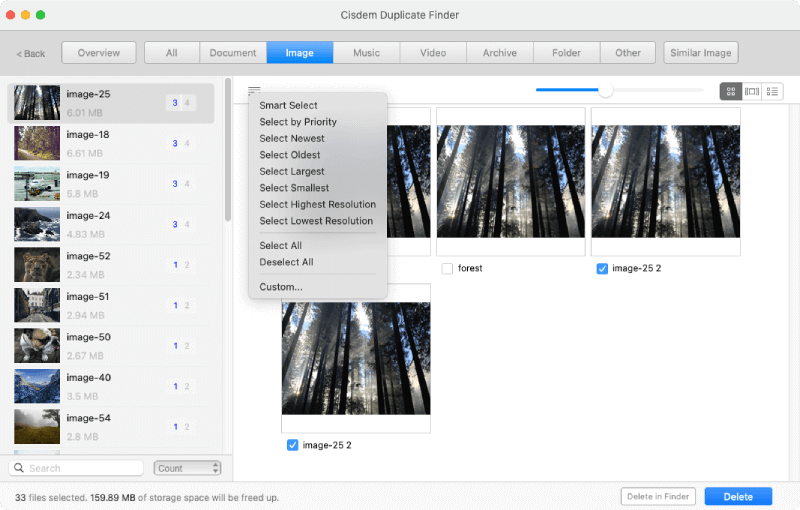
Task: Click the selection rules menu icon
Action: click(254, 91)
